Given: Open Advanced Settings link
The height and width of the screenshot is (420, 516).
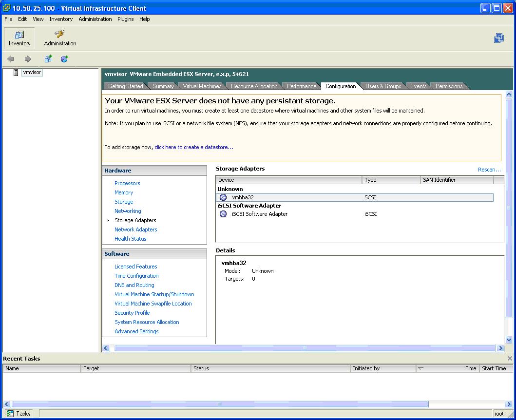Looking at the screenshot, I should point(136,331).
